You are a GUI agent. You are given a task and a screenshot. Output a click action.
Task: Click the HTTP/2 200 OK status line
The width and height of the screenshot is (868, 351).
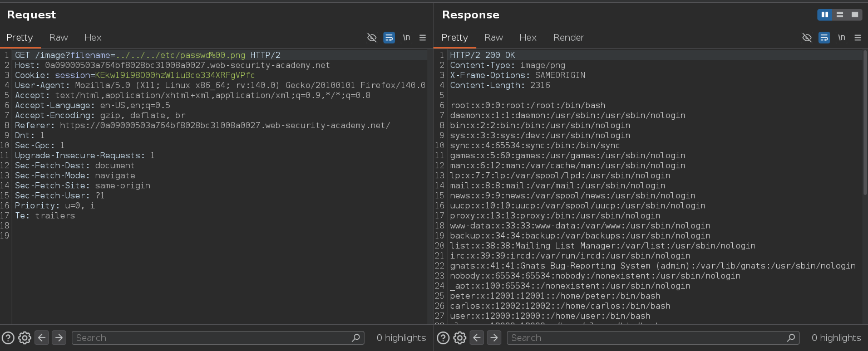[482, 55]
